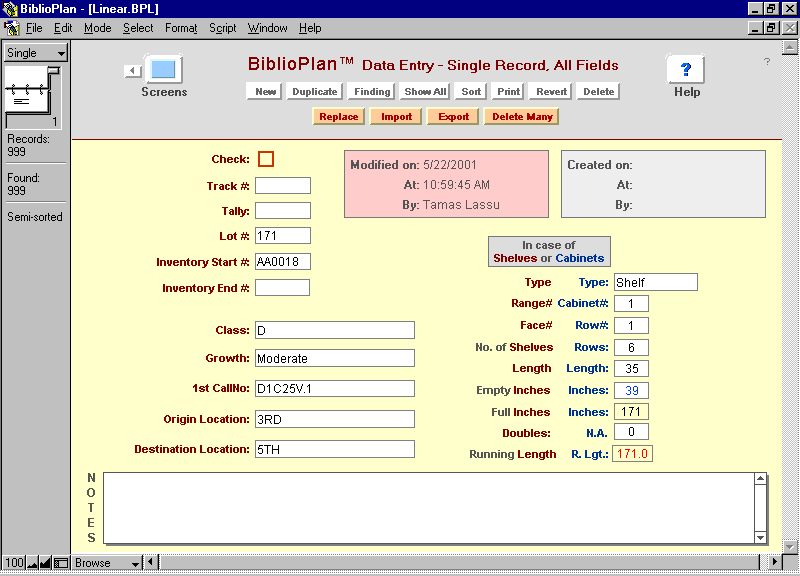Open the File menu
Image resolution: width=800 pixels, height=576 pixels.
[34, 28]
